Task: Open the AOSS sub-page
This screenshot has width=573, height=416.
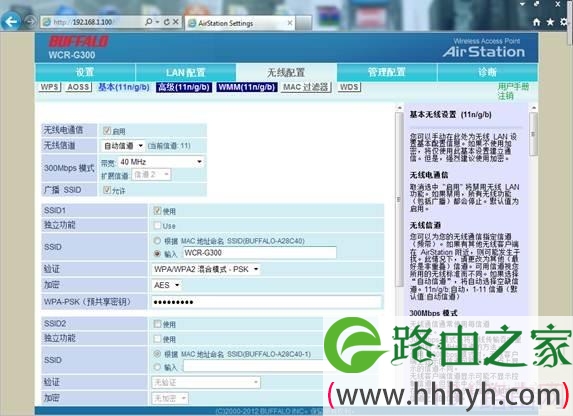Action: 78,87
